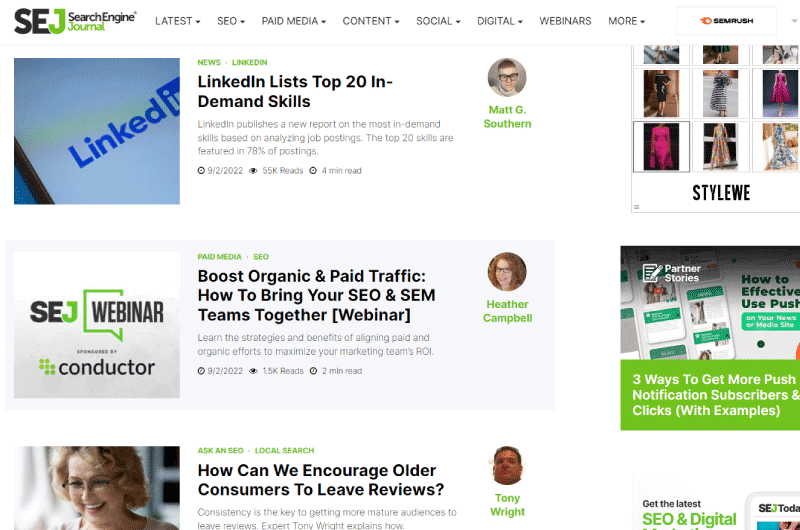Open 'LinkedIn Lists Top 20 In-Demand Skills' article
Image resolution: width=800 pixels, height=530 pixels.
pyautogui.click(x=295, y=91)
